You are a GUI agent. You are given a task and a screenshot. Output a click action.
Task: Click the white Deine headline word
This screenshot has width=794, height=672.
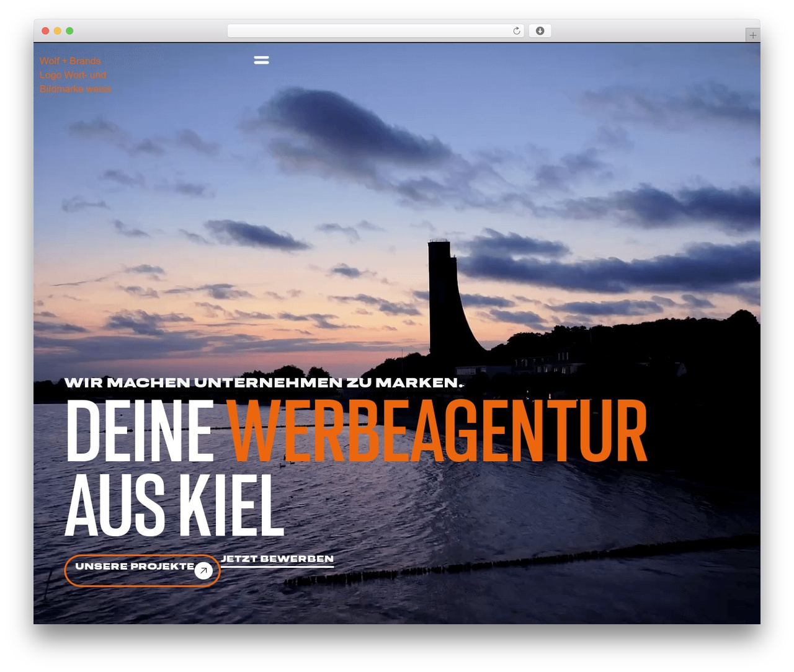point(140,430)
